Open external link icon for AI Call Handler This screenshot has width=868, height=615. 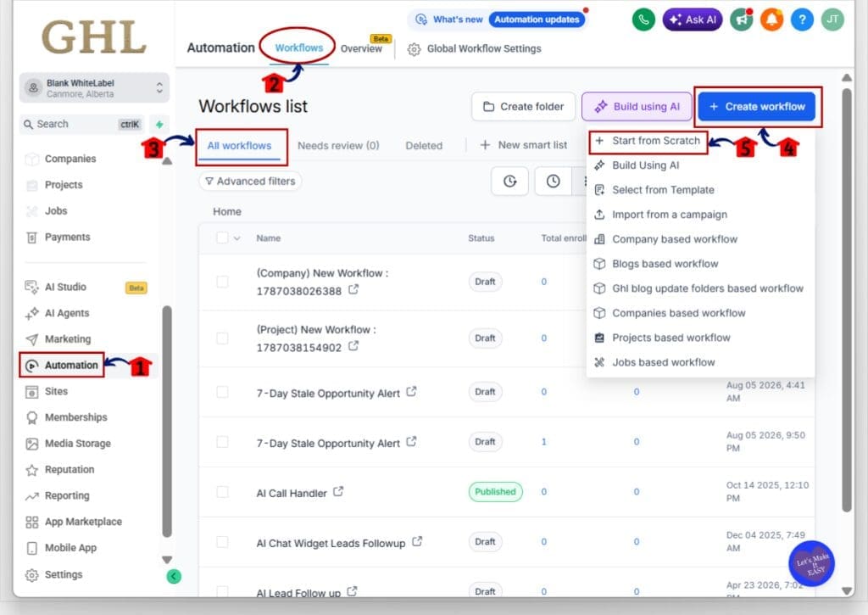[338, 491]
